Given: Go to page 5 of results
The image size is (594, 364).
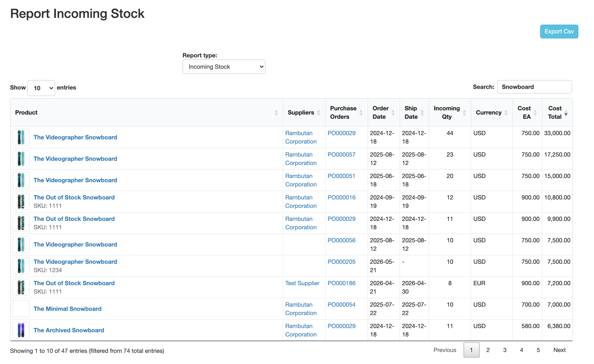Looking at the screenshot, I should 538,350.
